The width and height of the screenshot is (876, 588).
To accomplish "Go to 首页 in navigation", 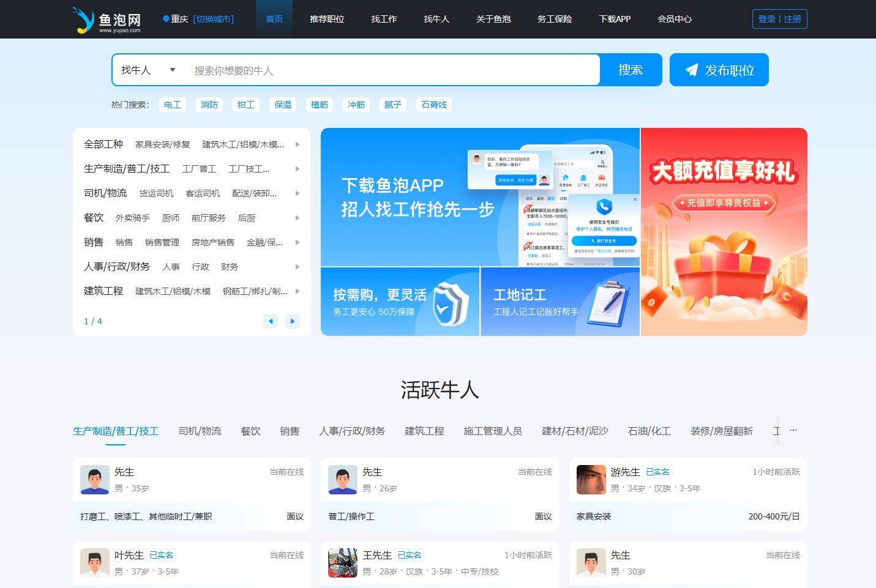I will [274, 19].
